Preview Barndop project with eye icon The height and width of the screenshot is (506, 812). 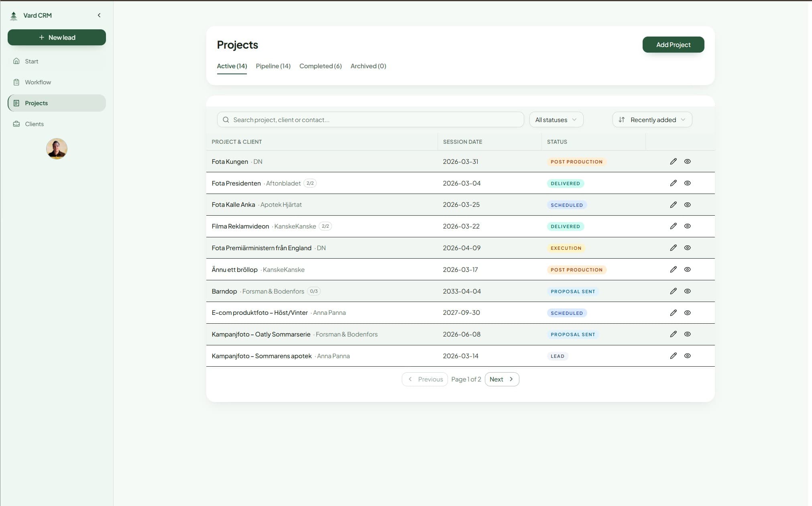click(687, 291)
